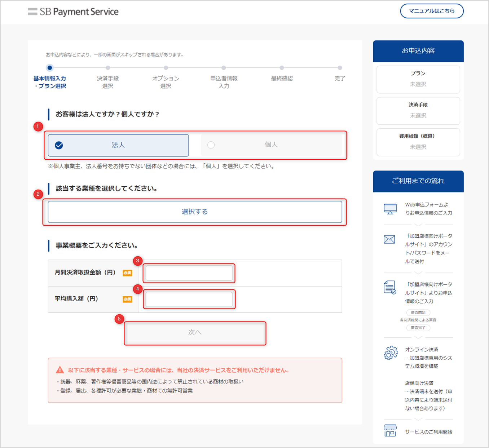The image size is (489, 448).
Task: Click the gear icon beside オンライン決済
Action: (x=391, y=353)
